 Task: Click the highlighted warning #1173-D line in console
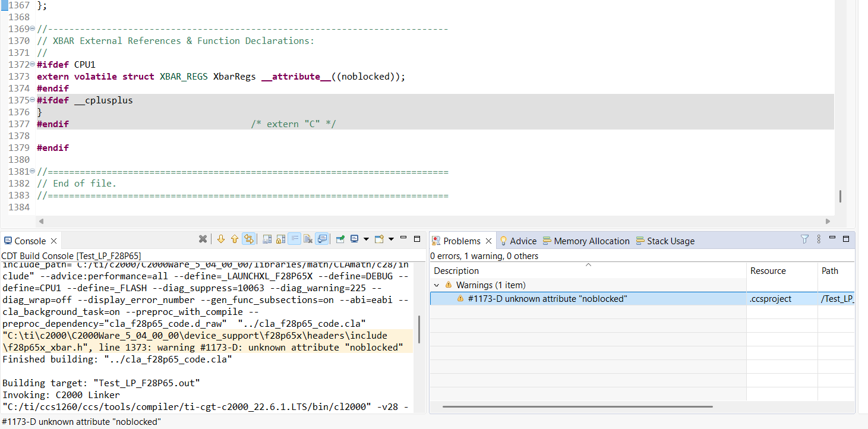[x=208, y=341]
